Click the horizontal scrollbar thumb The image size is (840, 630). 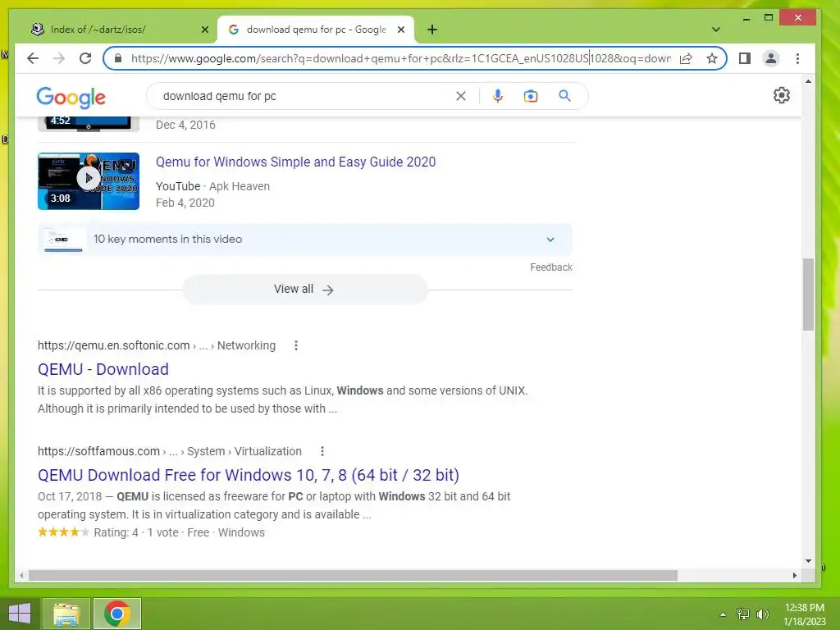[x=353, y=575]
